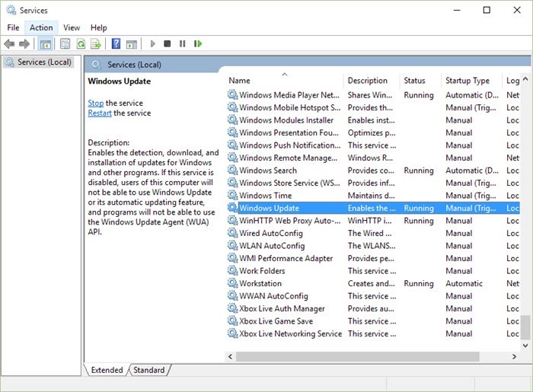Click gear icon of WLAN AutoConfig row
Image resolution: width=533 pixels, height=392 pixels.
(232, 245)
